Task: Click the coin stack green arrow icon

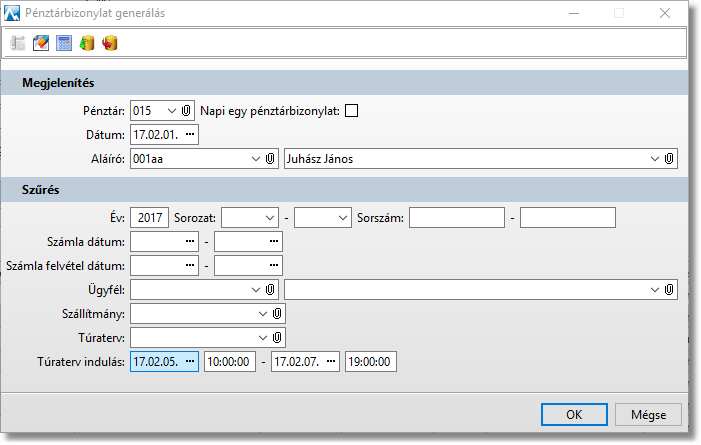Action: click(87, 43)
